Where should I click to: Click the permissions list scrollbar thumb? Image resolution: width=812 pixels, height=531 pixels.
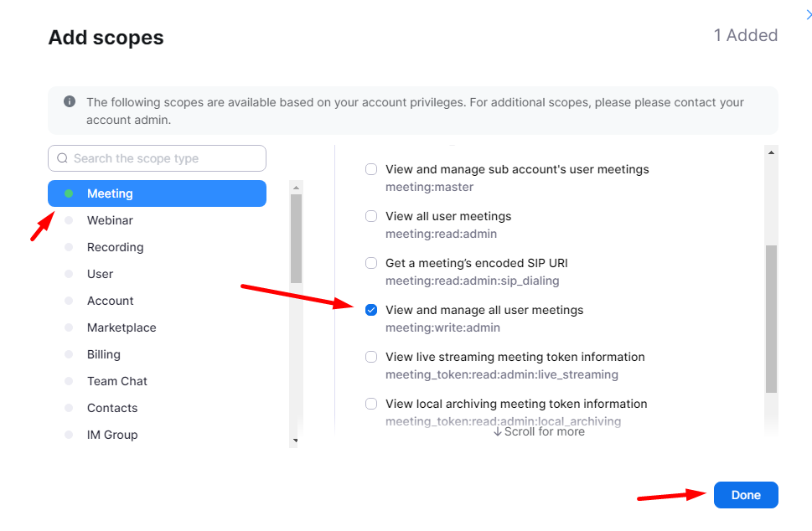click(x=771, y=318)
